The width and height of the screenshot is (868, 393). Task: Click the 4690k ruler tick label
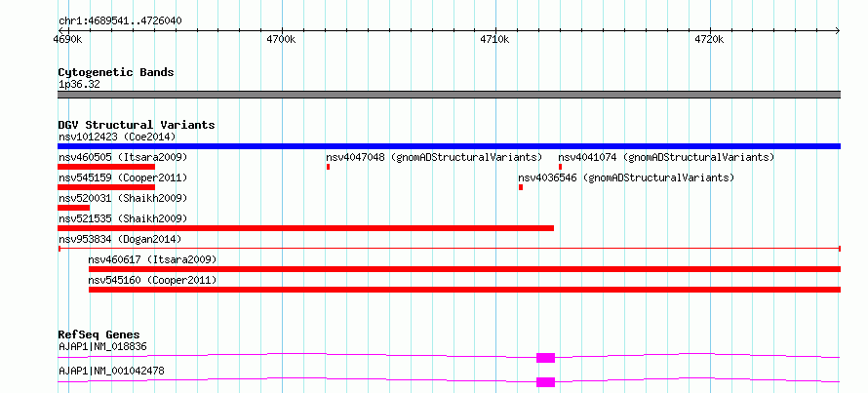(68, 39)
